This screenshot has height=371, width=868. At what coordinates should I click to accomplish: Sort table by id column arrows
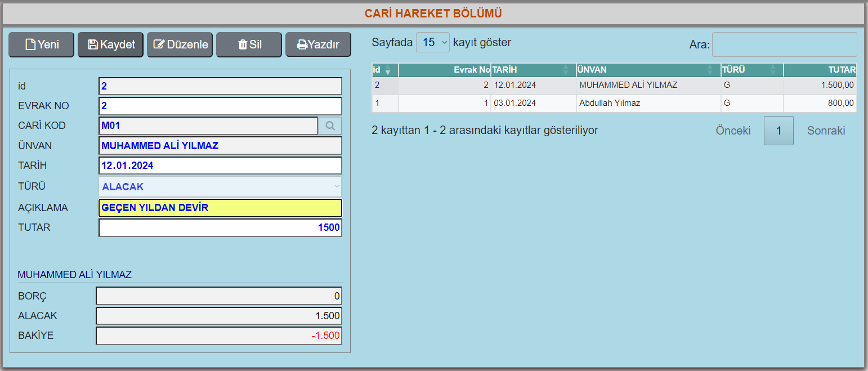(x=387, y=70)
